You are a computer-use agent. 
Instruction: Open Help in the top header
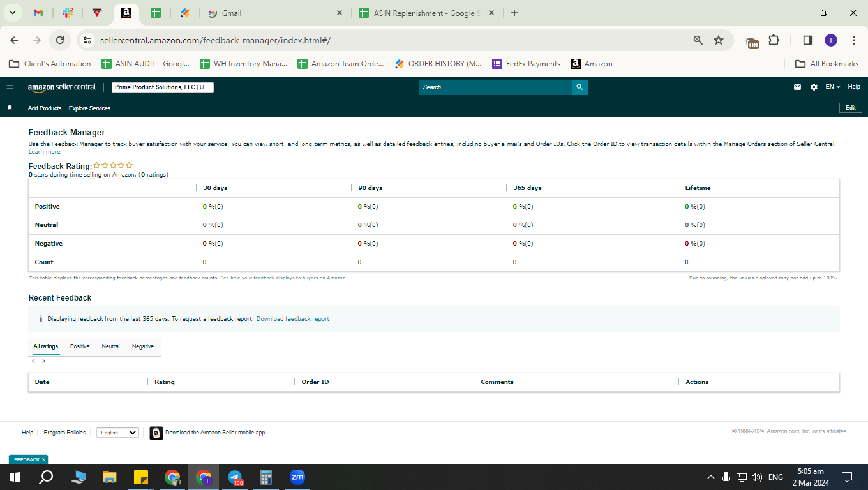pyautogui.click(x=854, y=87)
